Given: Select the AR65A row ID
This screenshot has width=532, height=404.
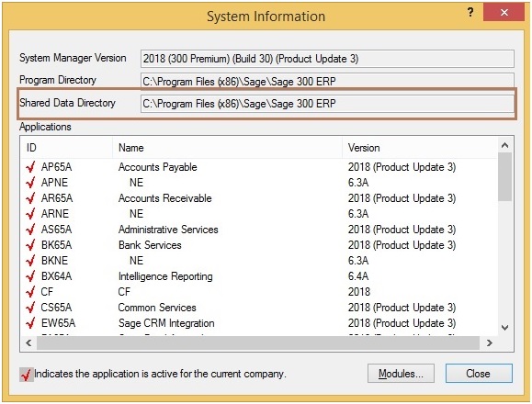Looking at the screenshot, I should [57, 198].
